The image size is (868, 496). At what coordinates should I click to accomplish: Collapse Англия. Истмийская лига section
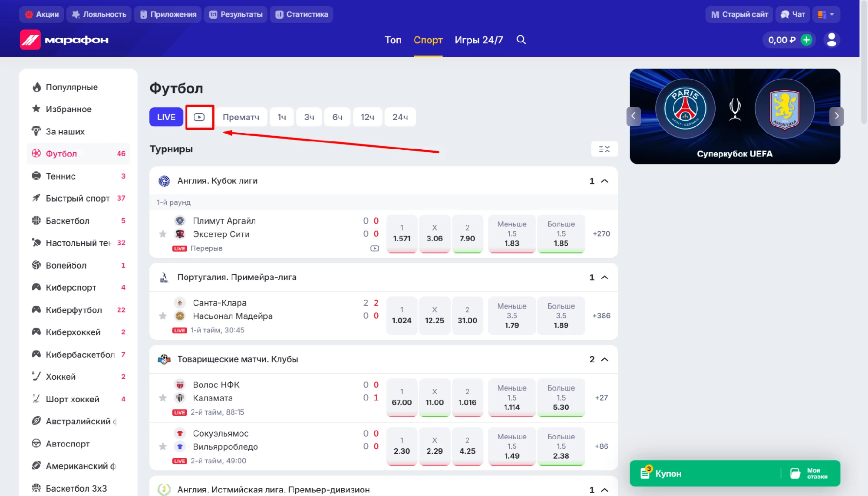pos(604,490)
